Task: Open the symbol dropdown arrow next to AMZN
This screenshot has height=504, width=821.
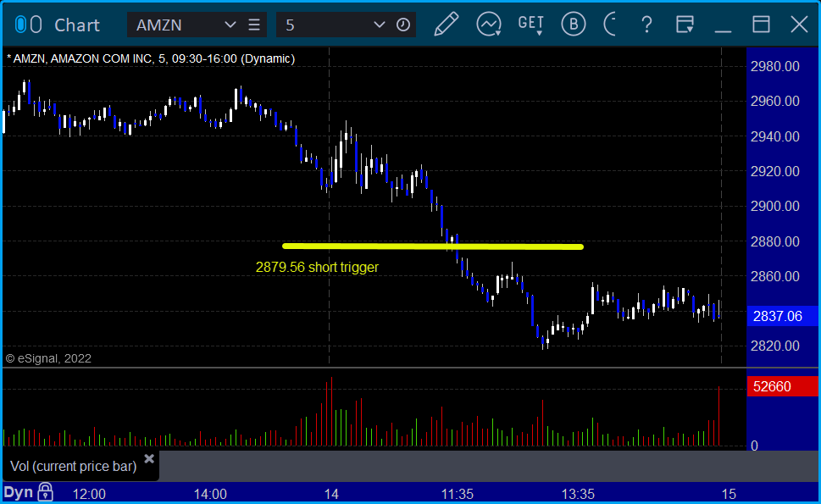Action: 230,25
